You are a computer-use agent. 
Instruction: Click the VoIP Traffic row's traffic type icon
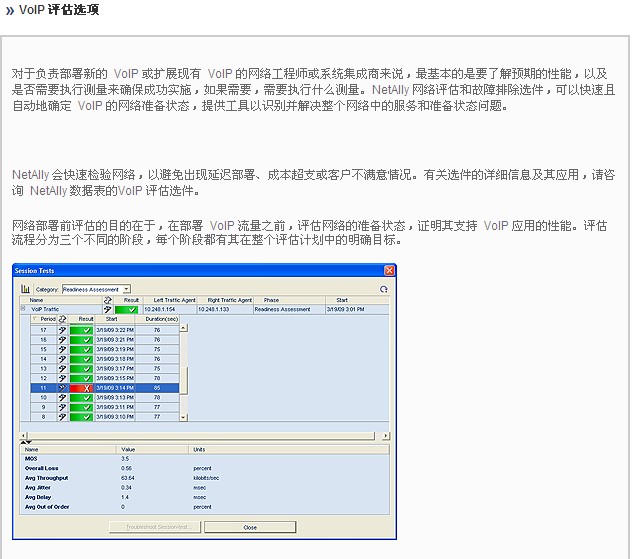click(x=107, y=310)
